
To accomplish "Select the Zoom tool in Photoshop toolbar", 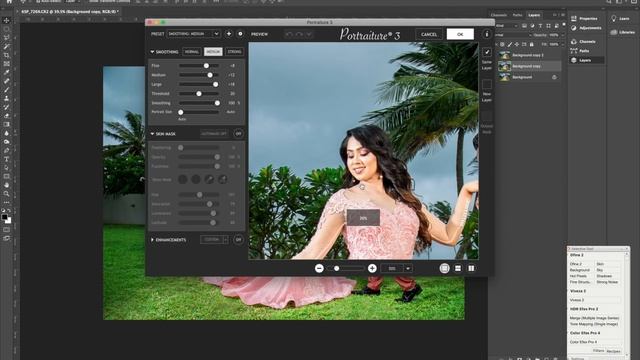I will [x=6, y=194].
